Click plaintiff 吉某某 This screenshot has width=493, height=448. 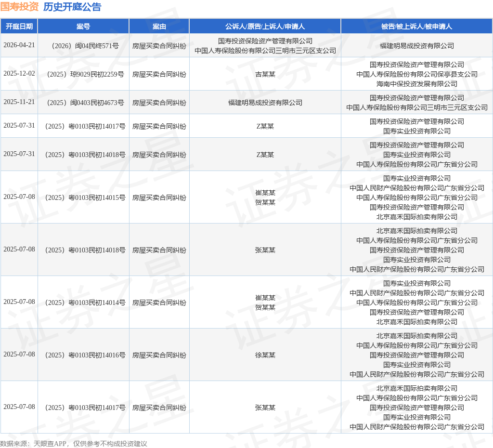(x=265, y=74)
